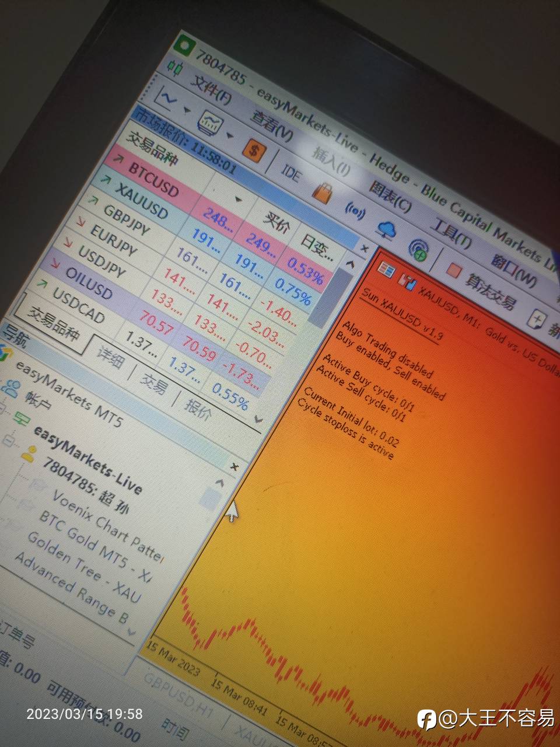Open the chart window list toolbar icon
The height and width of the screenshot is (747, 560).
click(x=210, y=123)
